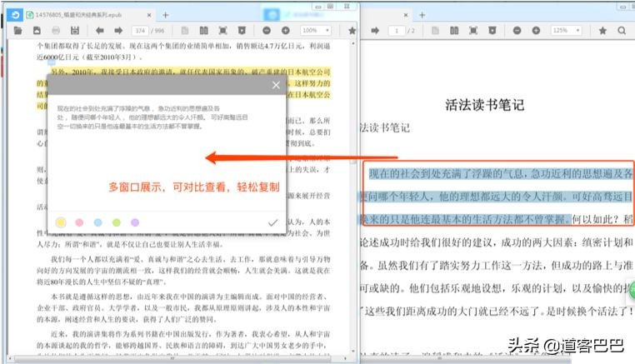Click inside the note text area
The height and width of the screenshot is (364, 635).
[x=167, y=153]
